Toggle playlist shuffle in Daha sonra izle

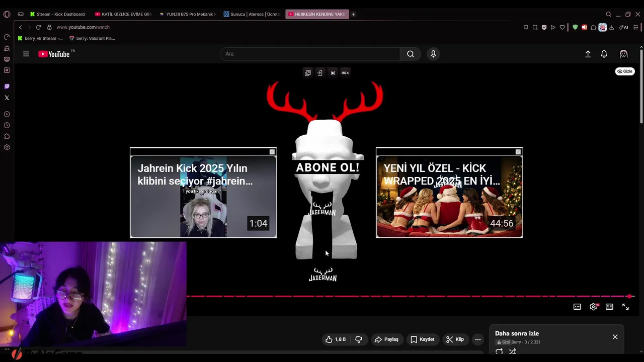point(512,351)
